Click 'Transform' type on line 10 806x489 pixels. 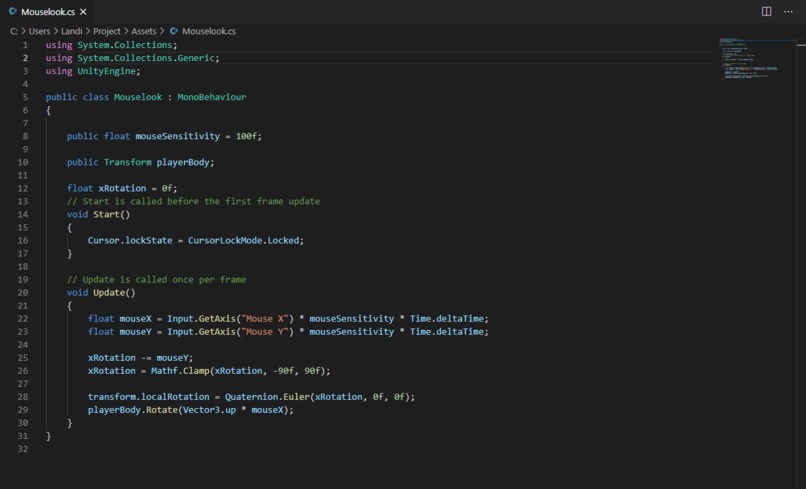[127, 162]
